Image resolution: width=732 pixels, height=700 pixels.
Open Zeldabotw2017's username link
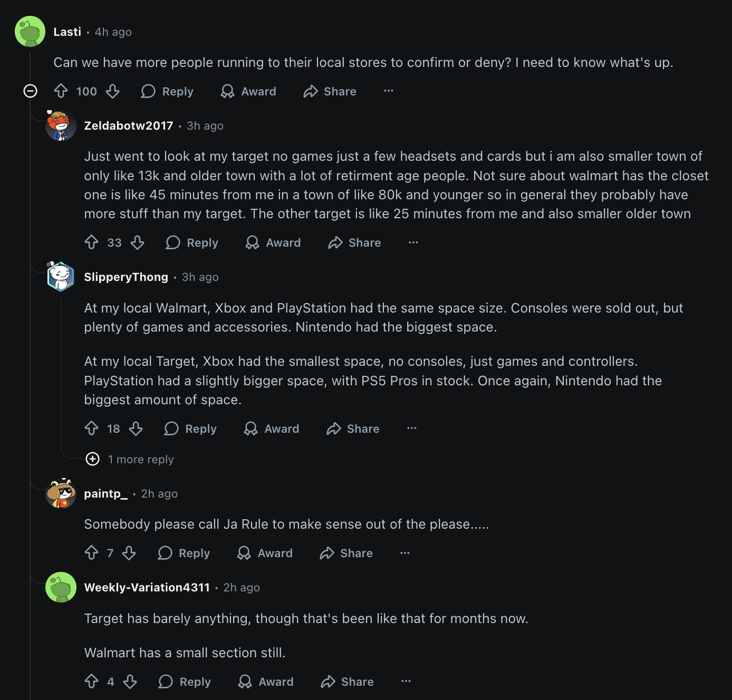pos(129,125)
